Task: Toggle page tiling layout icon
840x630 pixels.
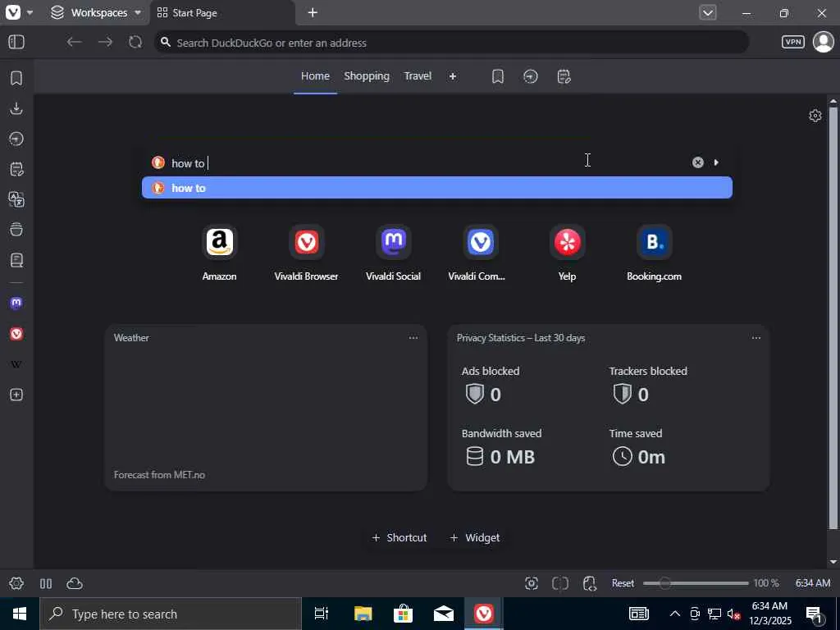Action: 560,583
